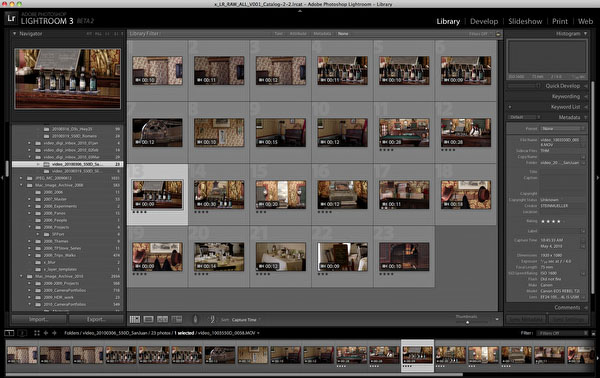This screenshot has width=600, height=378.
Task: Toggle sort direction a-z icon
Action: point(212,319)
